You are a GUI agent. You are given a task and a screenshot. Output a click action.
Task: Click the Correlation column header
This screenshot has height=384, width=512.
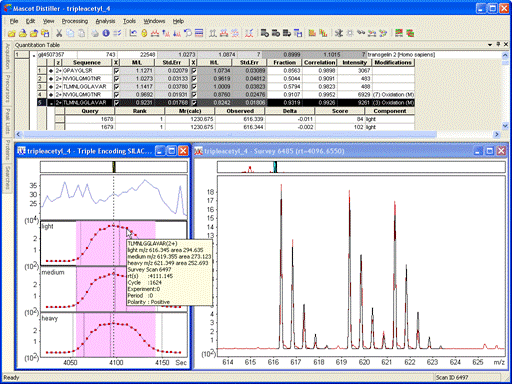tap(320, 63)
